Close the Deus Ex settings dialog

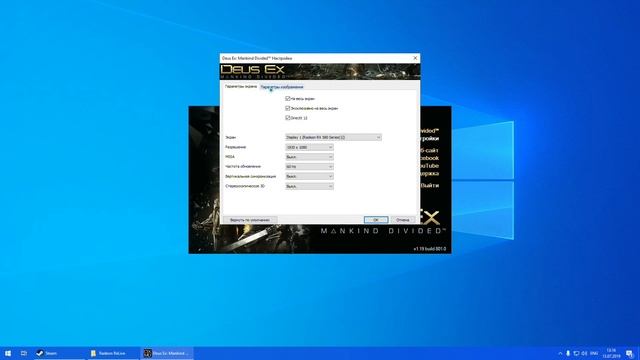pyautogui.click(x=415, y=58)
